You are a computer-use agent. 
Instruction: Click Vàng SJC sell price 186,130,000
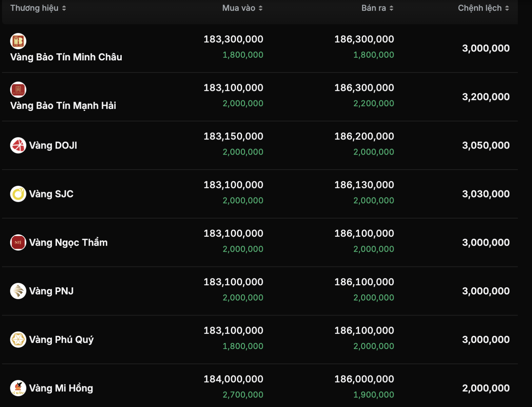(x=364, y=185)
